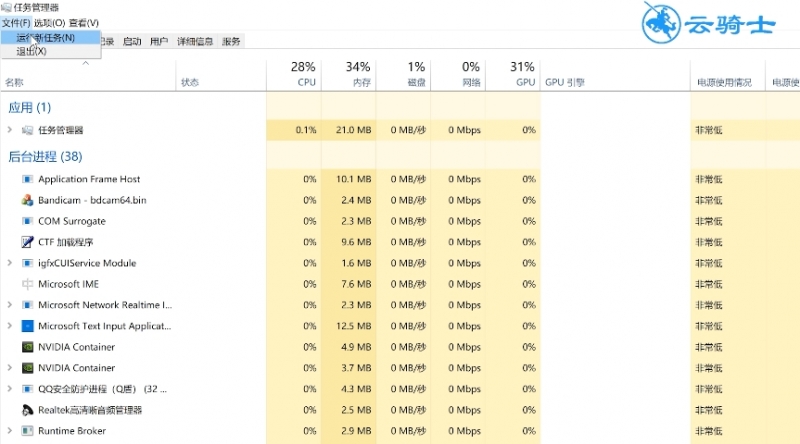
Task: Click 7.6 MB memory cell
Action: tap(348, 284)
